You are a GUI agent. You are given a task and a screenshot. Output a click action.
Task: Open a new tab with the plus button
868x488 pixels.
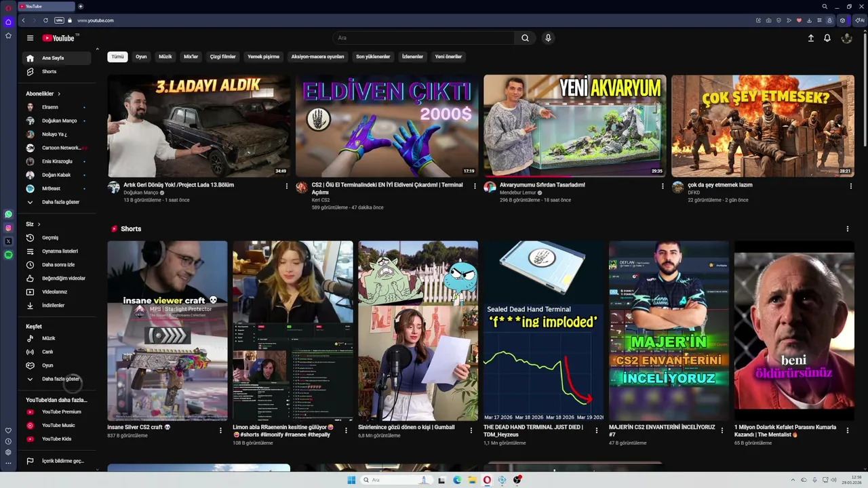pos(80,6)
